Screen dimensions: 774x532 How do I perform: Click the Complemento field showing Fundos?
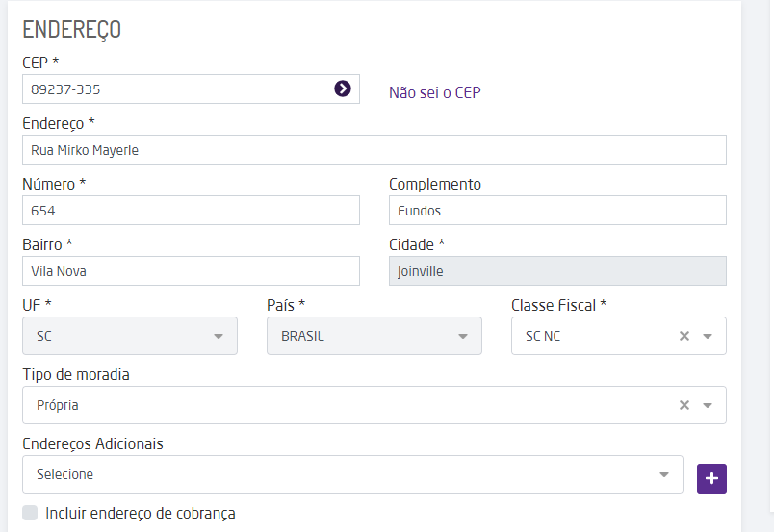click(557, 211)
